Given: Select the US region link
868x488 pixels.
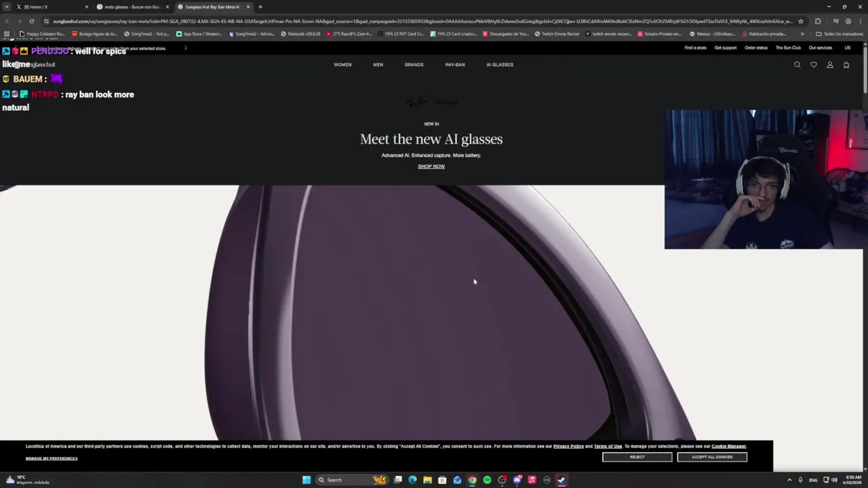Looking at the screenshot, I should point(847,47).
